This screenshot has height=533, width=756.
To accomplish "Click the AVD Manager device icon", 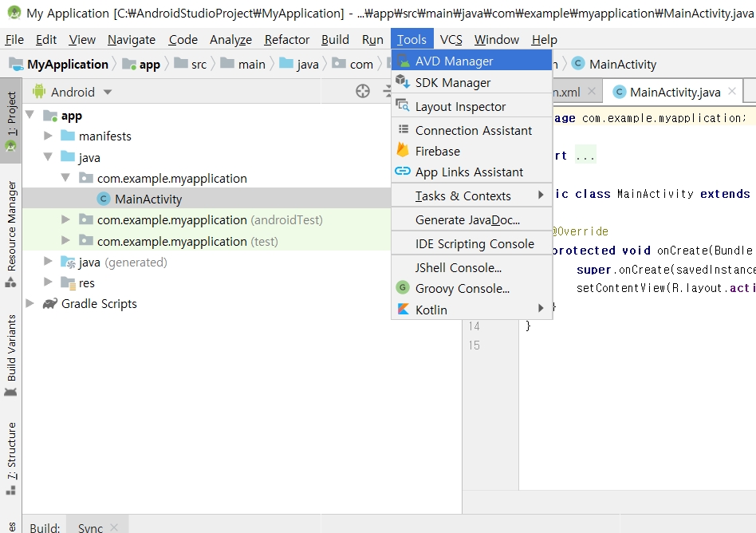I will 403,61.
